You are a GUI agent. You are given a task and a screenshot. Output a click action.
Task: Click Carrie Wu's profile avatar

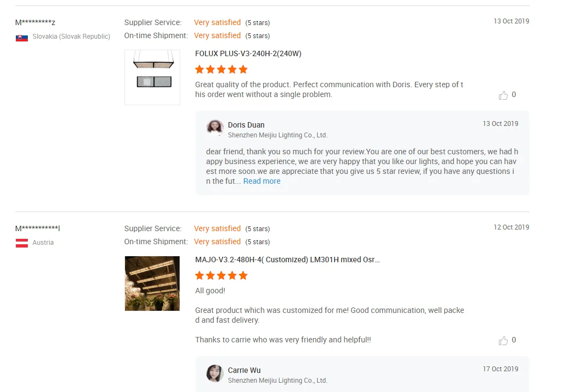(x=215, y=374)
